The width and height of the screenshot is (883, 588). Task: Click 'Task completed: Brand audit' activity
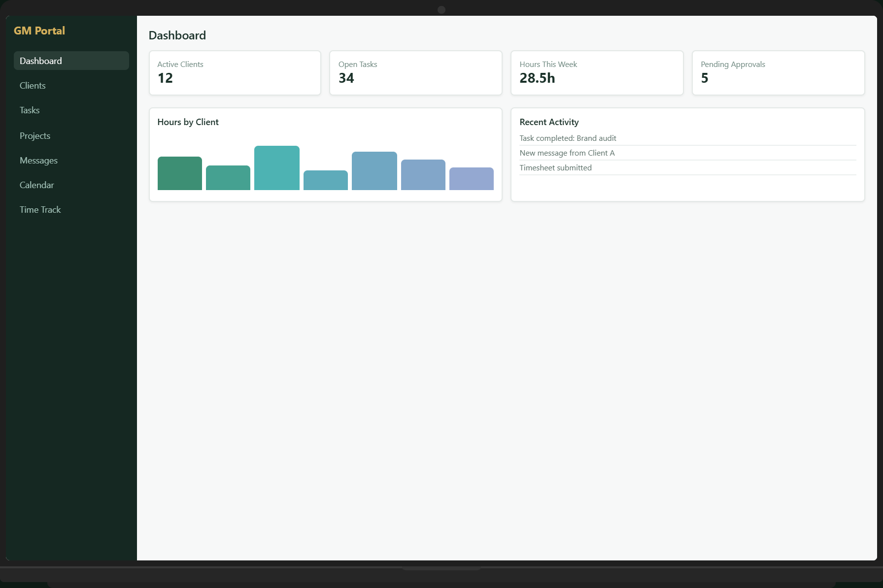pos(688,138)
